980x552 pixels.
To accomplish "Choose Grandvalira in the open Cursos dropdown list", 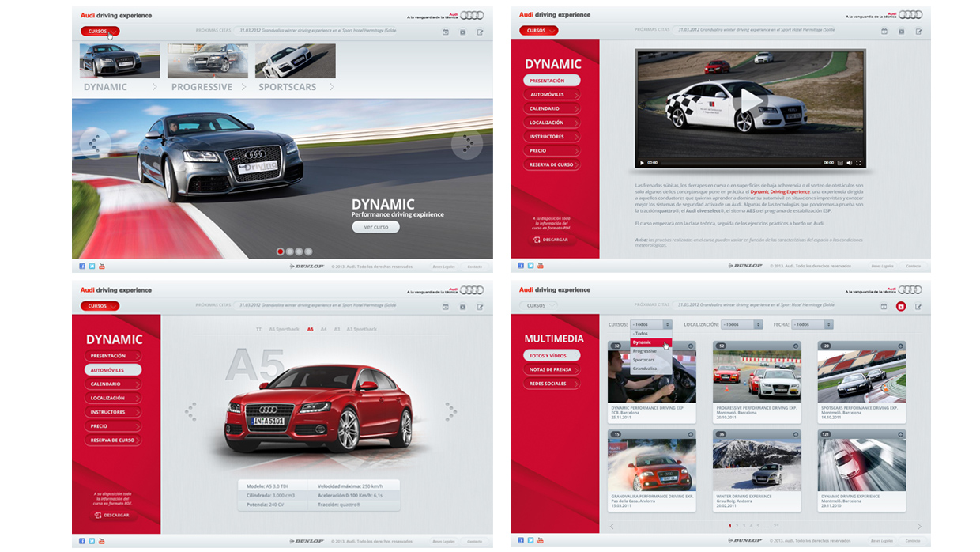I will point(651,369).
